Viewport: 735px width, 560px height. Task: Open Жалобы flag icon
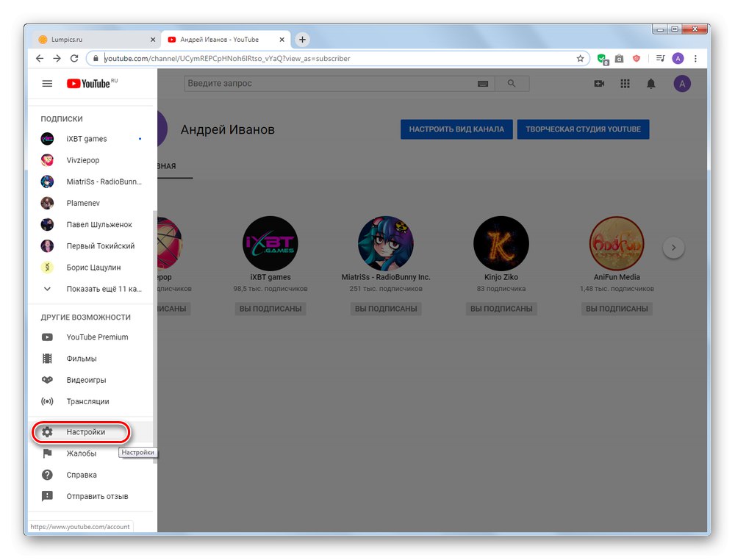point(47,453)
